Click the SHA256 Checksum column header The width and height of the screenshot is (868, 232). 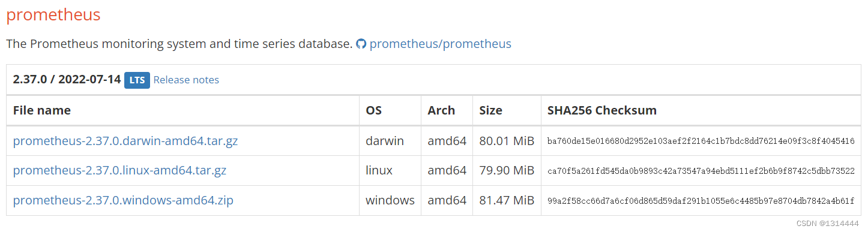coord(602,110)
